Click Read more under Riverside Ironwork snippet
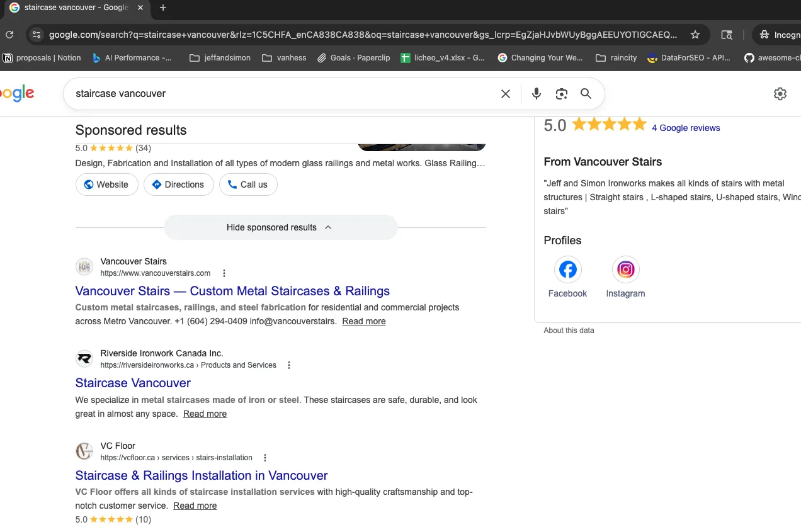The image size is (801, 532). tap(205, 414)
